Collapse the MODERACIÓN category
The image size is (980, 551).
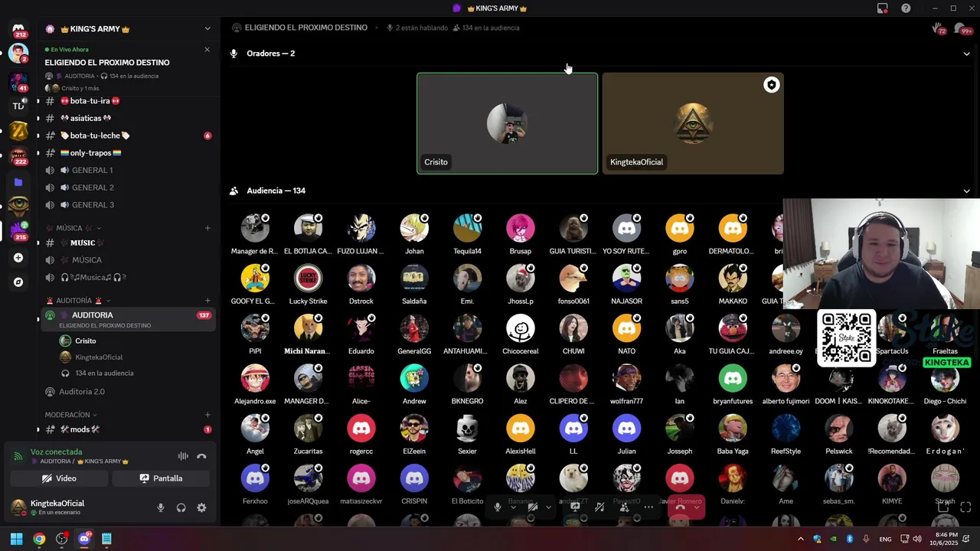click(x=72, y=415)
